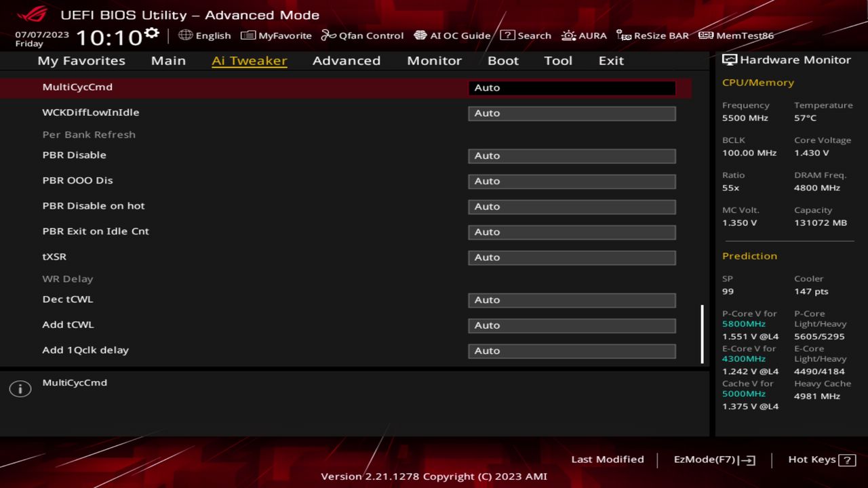The image size is (868, 488).
Task: Select the PBR Disable on hot label
Action: [x=94, y=206]
